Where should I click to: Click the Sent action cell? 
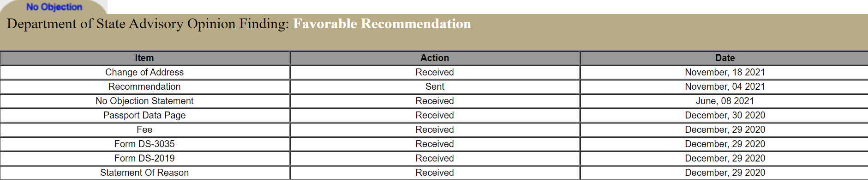[435, 87]
